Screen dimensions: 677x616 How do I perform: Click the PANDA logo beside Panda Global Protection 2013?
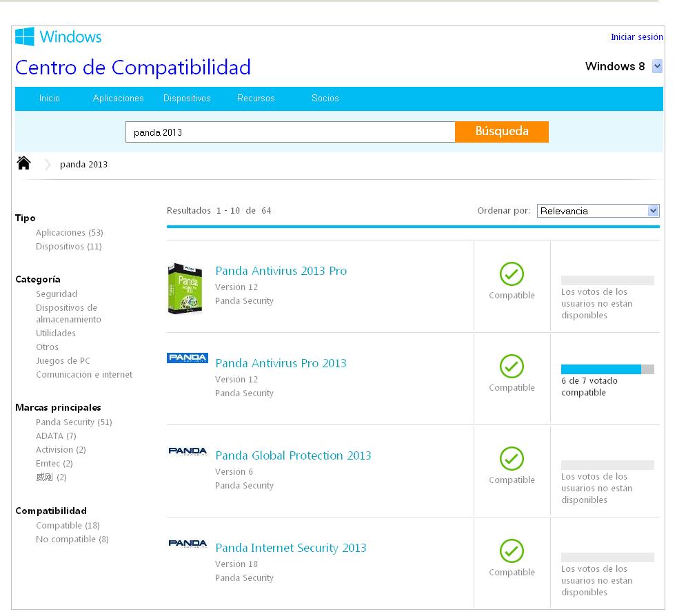tap(188, 451)
